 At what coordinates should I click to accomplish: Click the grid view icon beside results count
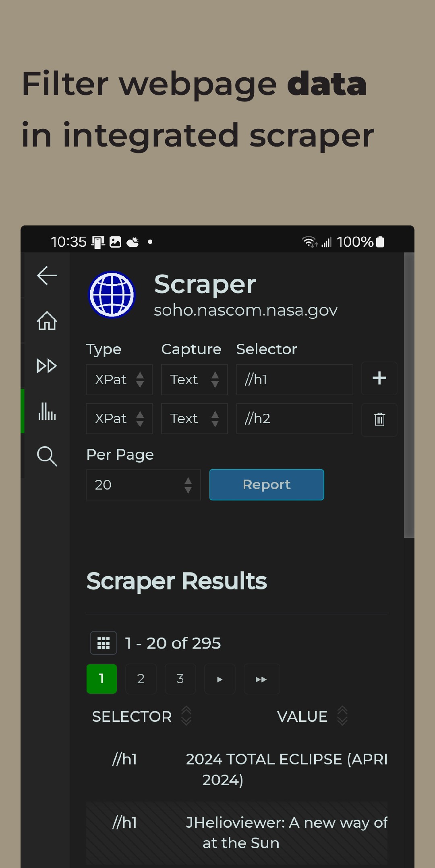tap(104, 643)
